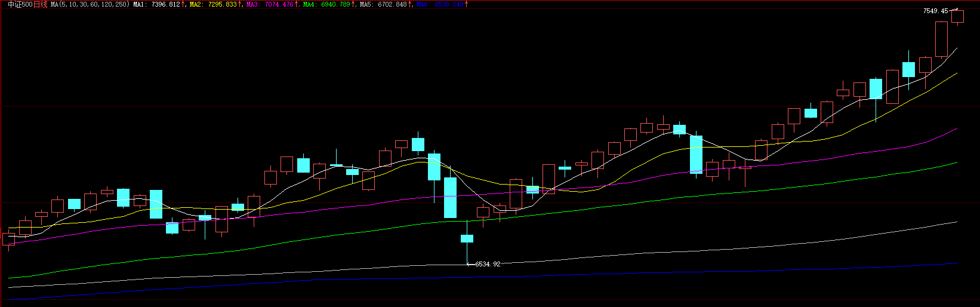Screen dimensions: 980x307
Task: Click the red up arrow after MA3 value
Action: [x=297, y=5]
